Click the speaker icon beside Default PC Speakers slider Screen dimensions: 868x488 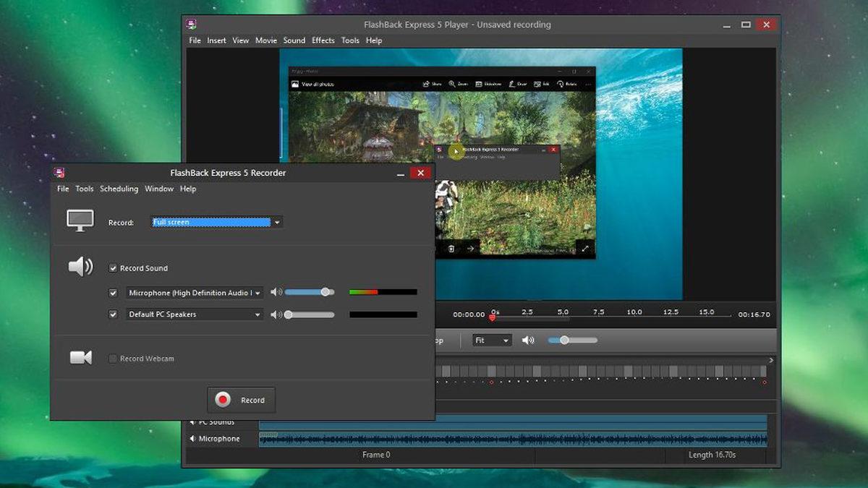pyautogui.click(x=275, y=314)
